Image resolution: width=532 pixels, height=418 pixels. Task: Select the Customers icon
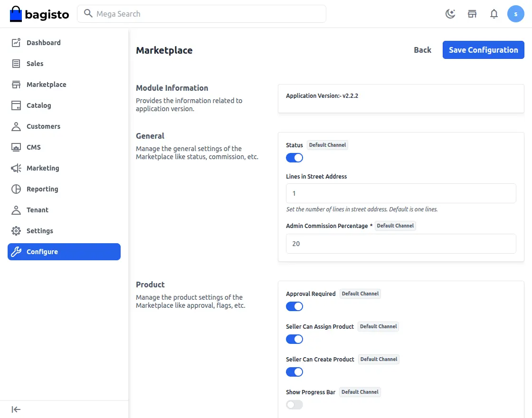point(16,126)
